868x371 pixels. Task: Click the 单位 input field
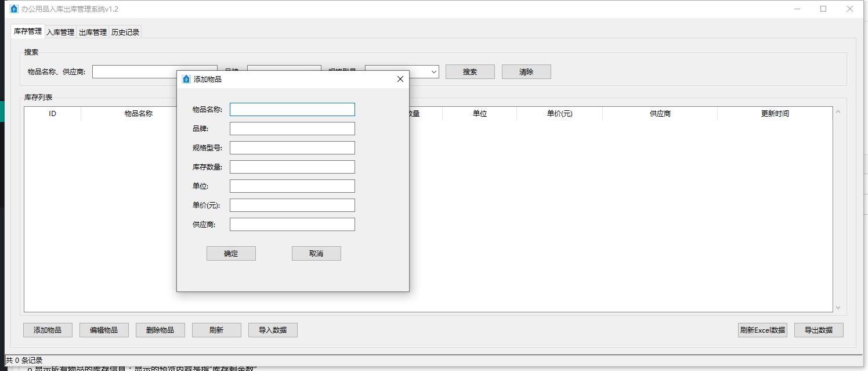[292, 186]
